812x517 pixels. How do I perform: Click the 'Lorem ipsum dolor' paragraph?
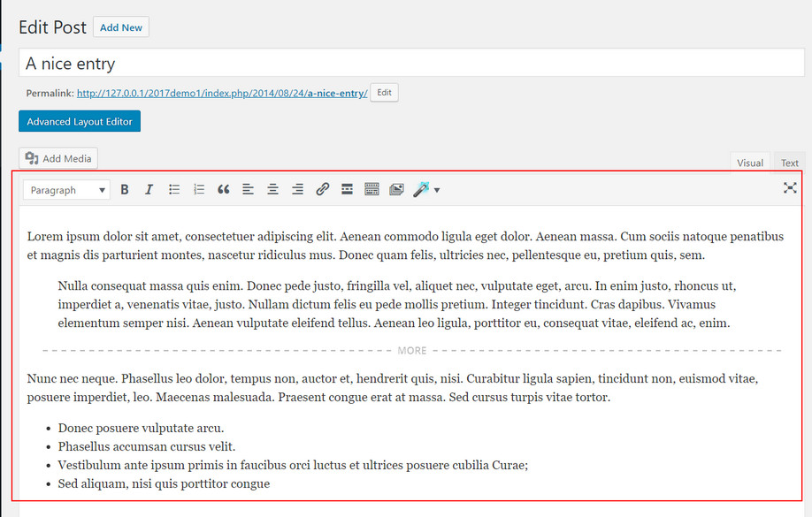coord(405,246)
